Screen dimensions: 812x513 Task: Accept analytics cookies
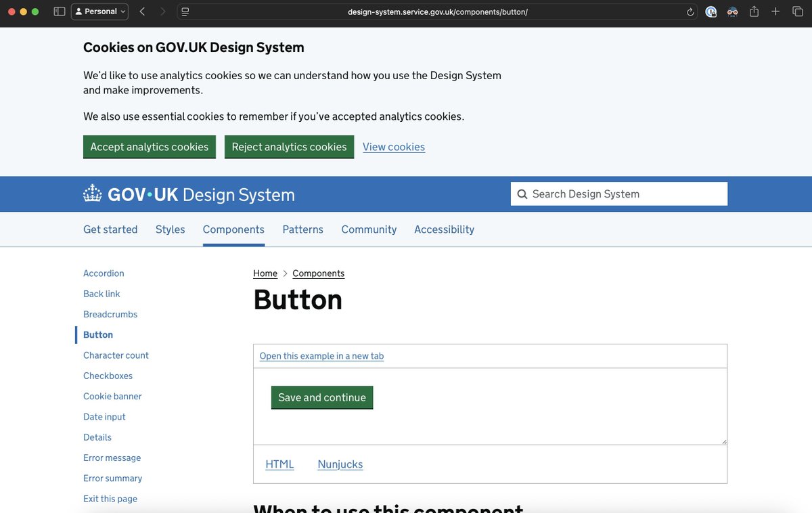(x=150, y=147)
